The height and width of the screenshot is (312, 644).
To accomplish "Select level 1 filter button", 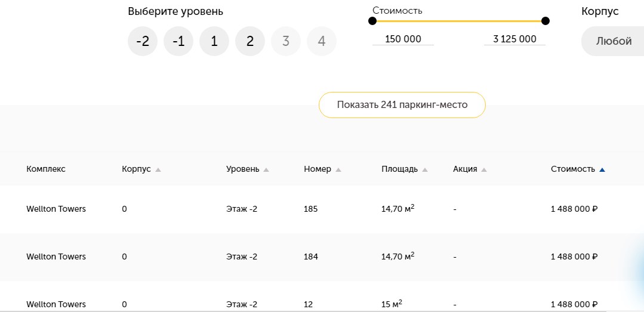I will 214,41.
